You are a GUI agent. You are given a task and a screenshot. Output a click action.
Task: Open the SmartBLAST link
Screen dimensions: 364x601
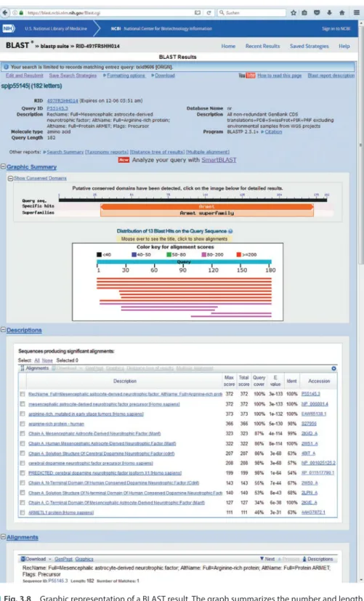(x=219, y=160)
